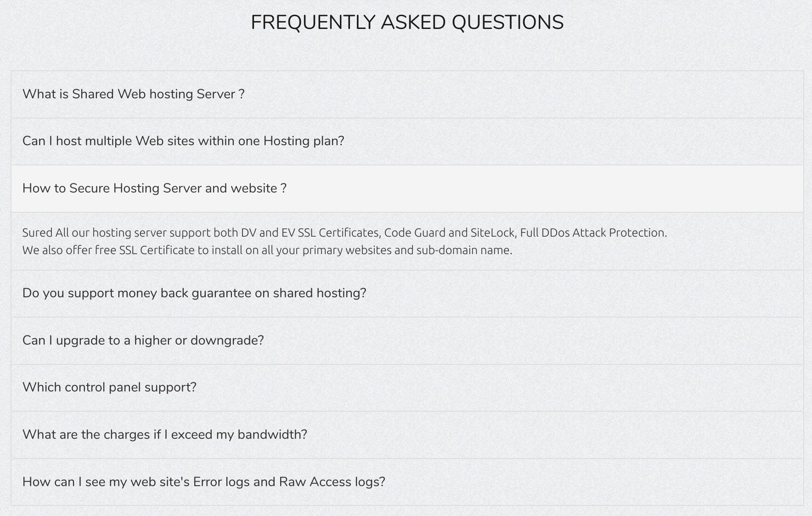Click 'Full DDos Attack Protection' text
The image size is (812, 516).
(x=593, y=232)
